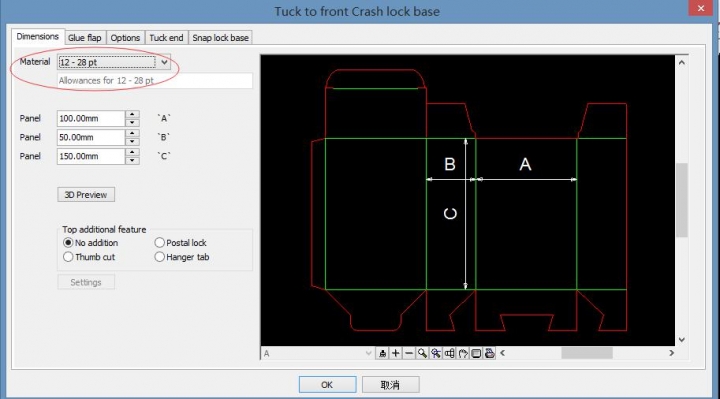Open the Snap lock base tab

click(220, 38)
